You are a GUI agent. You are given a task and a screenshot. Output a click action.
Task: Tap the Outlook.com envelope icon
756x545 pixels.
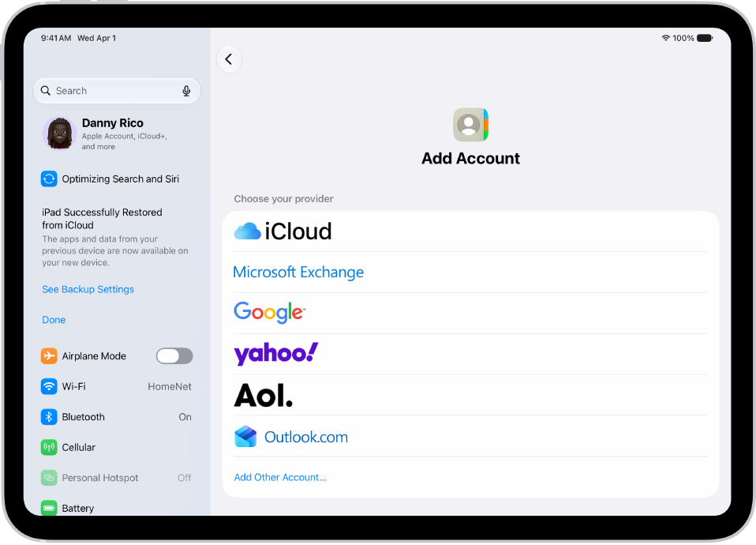pyautogui.click(x=245, y=437)
